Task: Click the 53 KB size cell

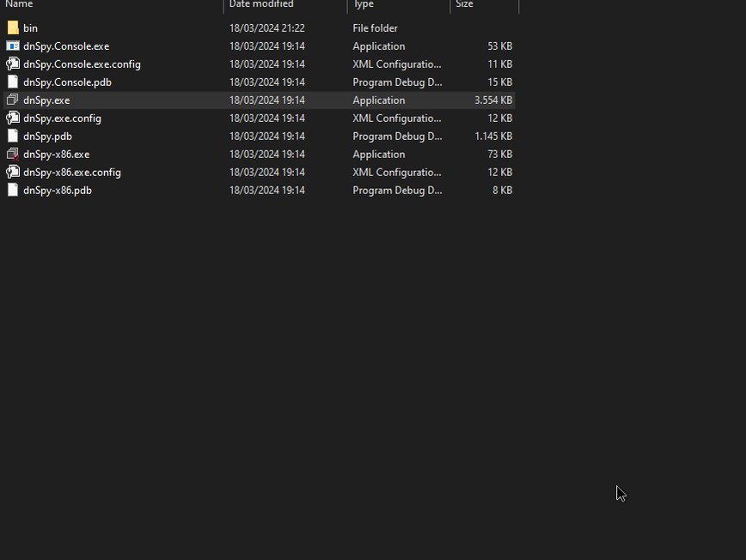Action: 499,46
